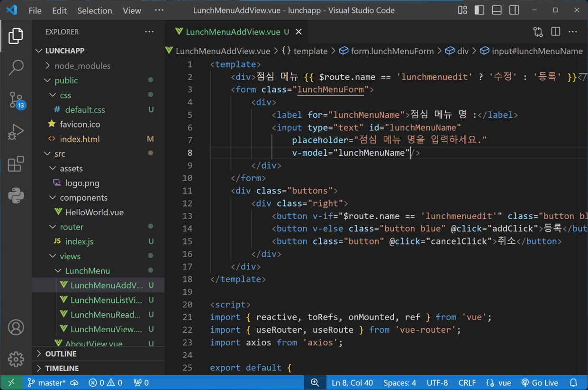Click the master* branch indicator
Viewport: 588px width, 390px height.
46,382
